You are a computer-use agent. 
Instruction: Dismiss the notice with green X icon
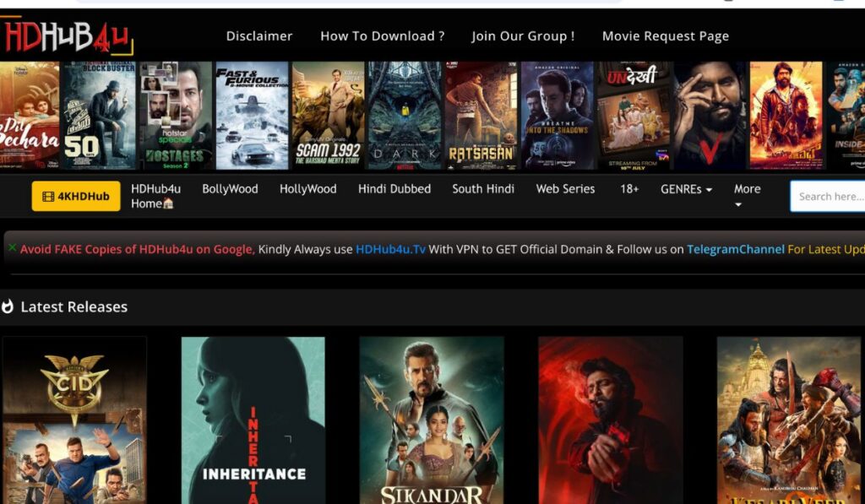point(12,247)
